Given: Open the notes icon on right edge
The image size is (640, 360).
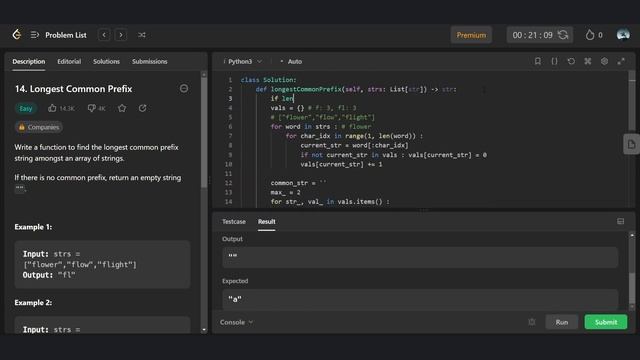Looking at the screenshot, I should (631, 144).
